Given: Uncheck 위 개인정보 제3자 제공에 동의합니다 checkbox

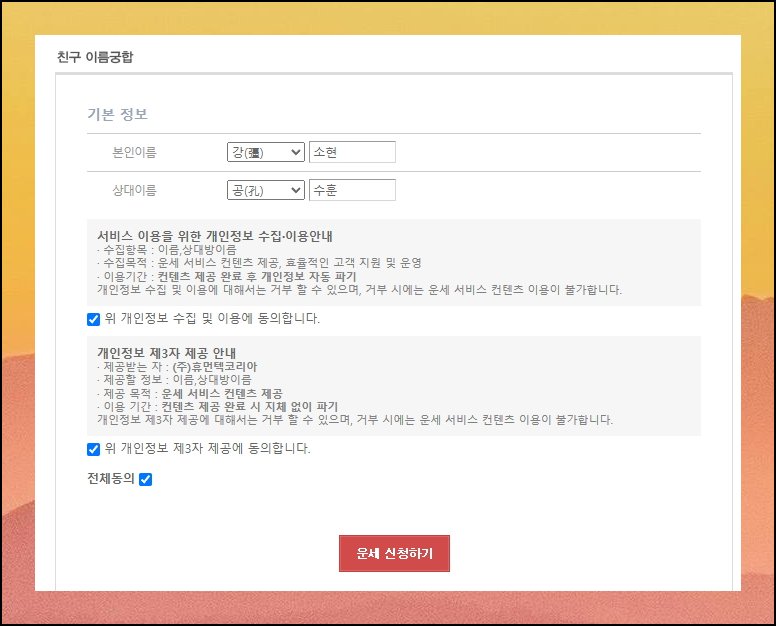Looking at the screenshot, I should [94, 449].
